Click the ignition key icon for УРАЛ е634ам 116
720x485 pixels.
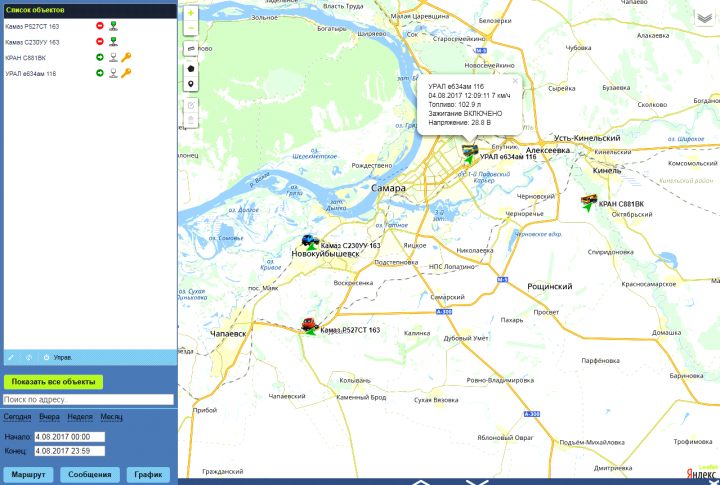click(x=126, y=73)
